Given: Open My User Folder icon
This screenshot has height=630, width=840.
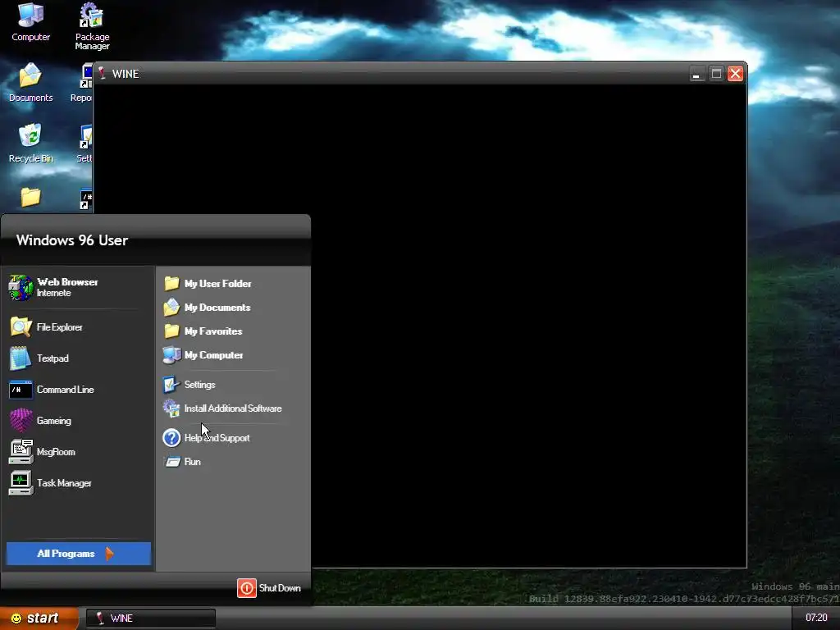Looking at the screenshot, I should coord(171,283).
